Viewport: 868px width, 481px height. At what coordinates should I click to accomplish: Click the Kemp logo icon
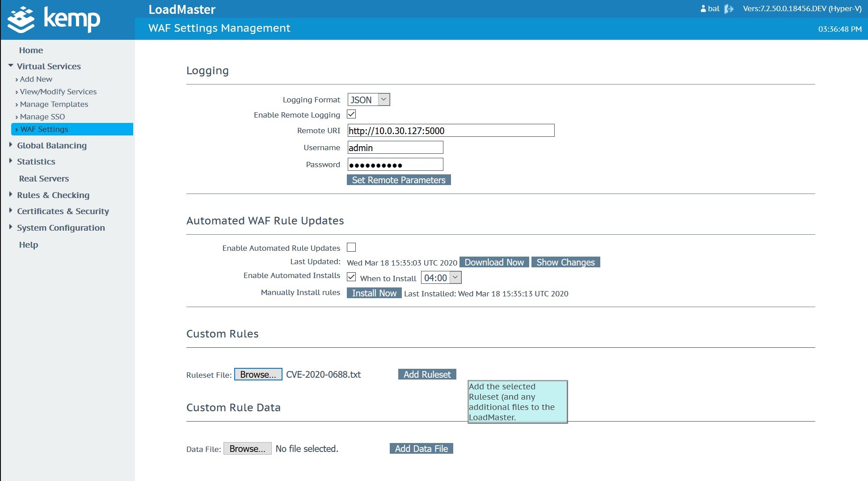[x=21, y=20]
